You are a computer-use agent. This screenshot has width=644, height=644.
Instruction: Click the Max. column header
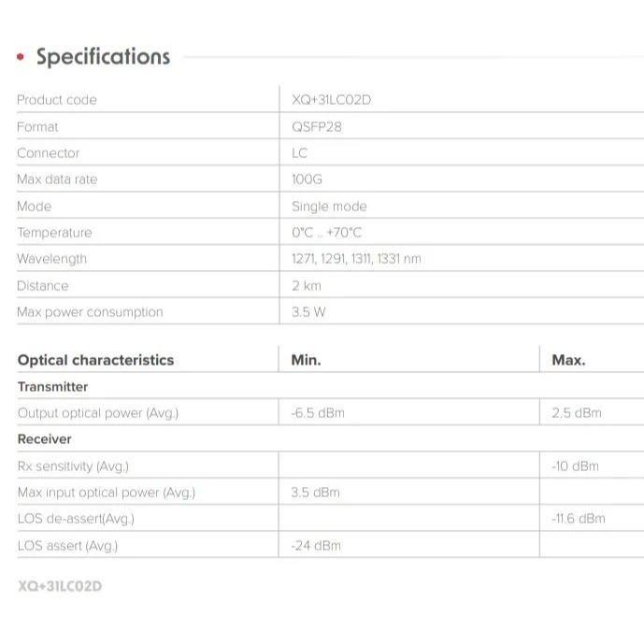click(568, 360)
